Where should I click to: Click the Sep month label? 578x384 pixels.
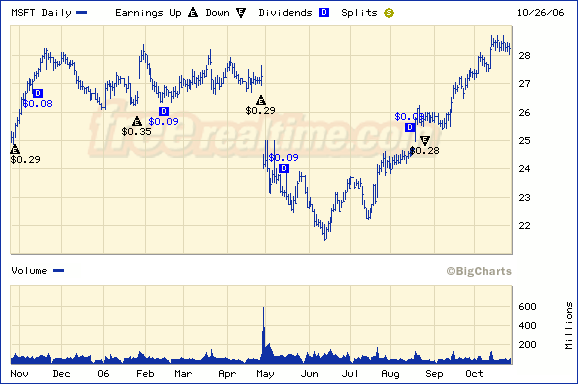[434, 374]
